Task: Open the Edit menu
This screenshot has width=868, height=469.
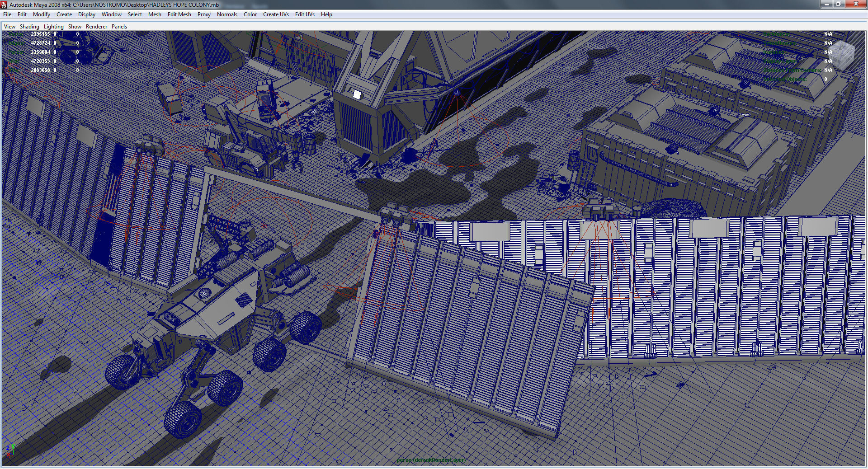Action: [22, 14]
